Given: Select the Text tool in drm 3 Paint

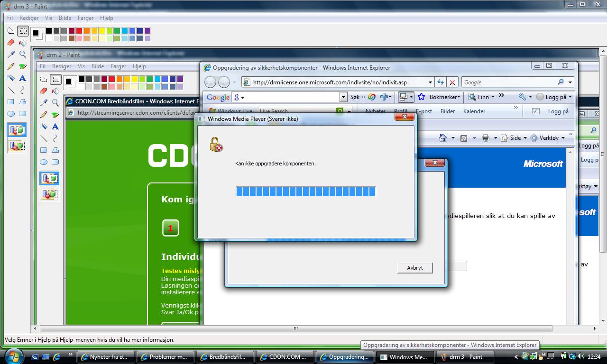Looking at the screenshot, I should (22, 78).
